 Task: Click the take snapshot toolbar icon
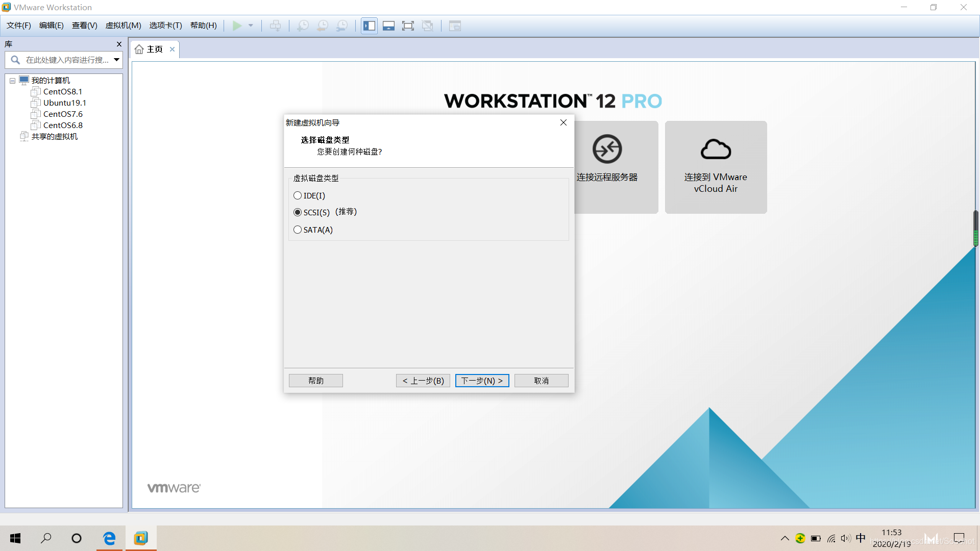pyautogui.click(x=303, y=26)
